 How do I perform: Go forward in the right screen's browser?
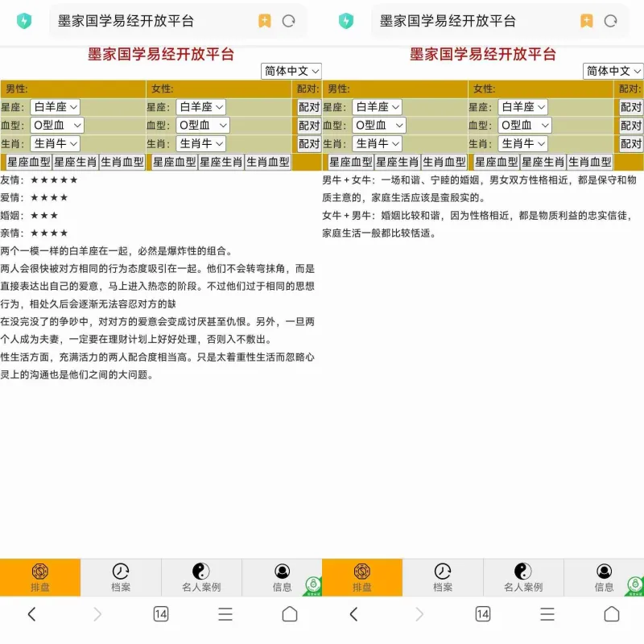419,614
